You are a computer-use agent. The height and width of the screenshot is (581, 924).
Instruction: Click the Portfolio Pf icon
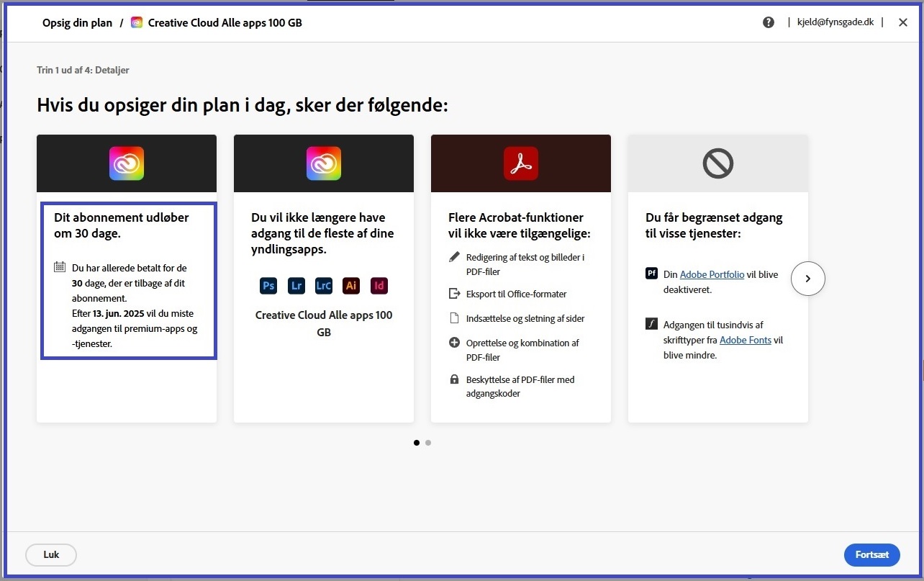pyautogui.click(x=651, y=274)
